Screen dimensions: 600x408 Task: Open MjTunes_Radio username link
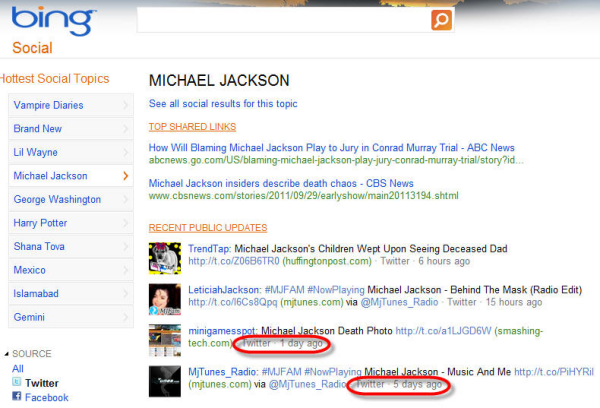click(222, 372)
